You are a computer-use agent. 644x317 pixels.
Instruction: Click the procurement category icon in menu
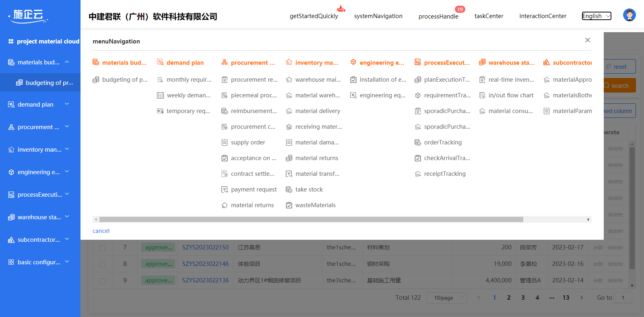[225, 62]
